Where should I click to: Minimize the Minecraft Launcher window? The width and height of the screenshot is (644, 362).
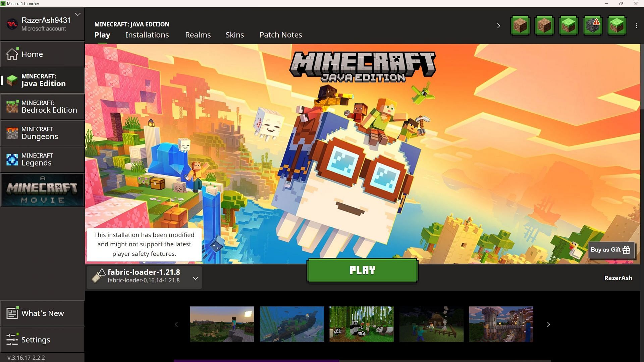606,4
